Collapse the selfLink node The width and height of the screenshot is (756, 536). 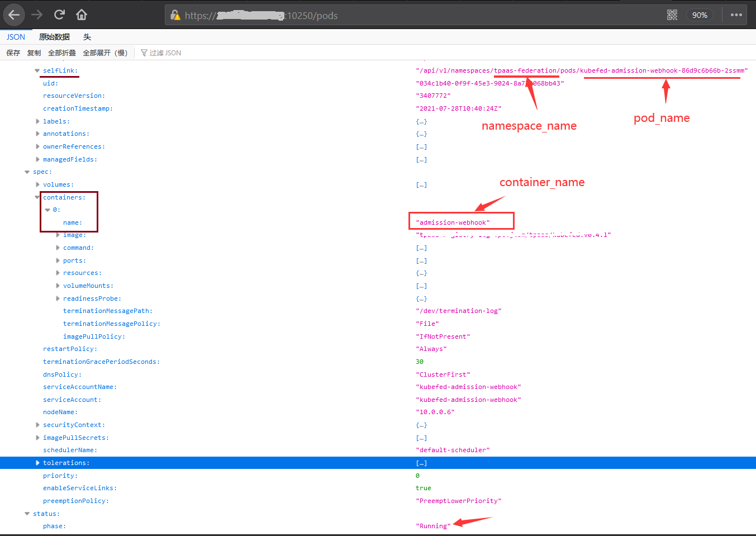[37, 70]
